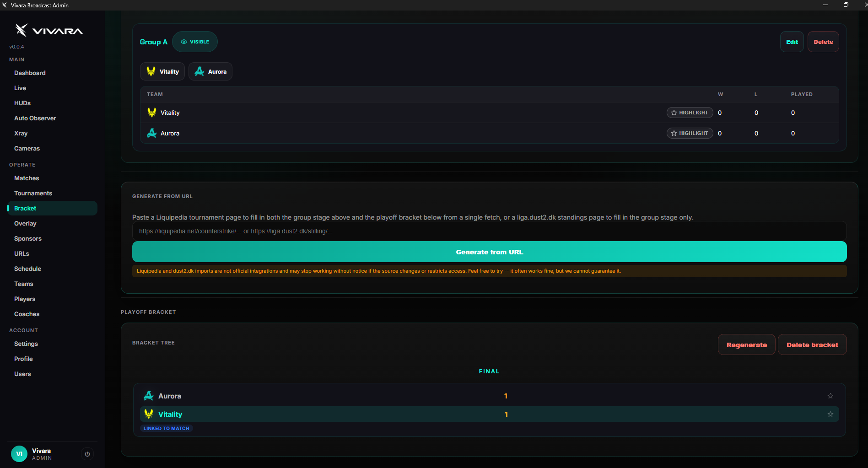Toggle Group A VISIBLE eye badge

pos(195,42)
